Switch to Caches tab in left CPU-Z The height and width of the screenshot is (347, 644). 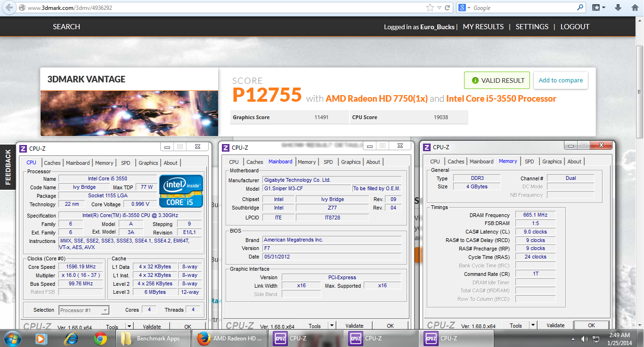(x=52, y=163)
